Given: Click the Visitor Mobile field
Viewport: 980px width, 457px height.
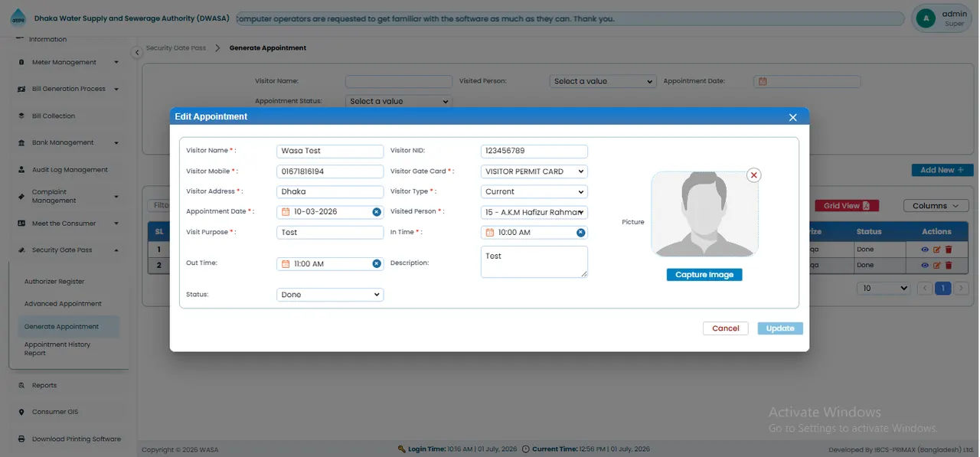Looking at the screenshot, I should [x=330, y=171].
